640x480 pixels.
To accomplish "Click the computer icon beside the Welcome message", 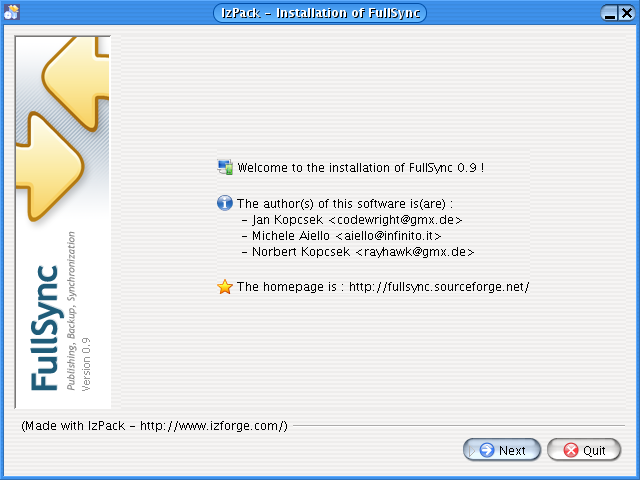I will pos(225,167).
